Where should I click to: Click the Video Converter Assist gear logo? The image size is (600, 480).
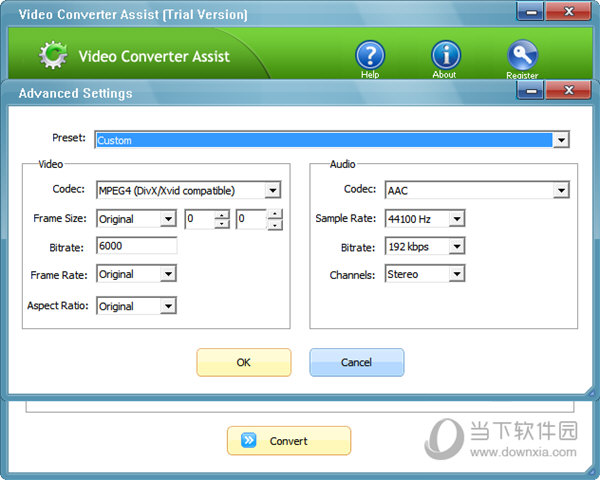click(x=53, y=55)
